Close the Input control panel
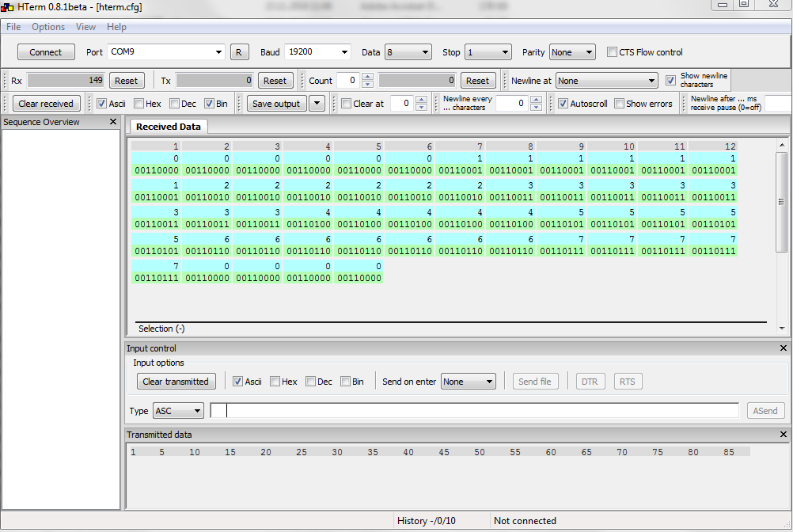793x532 pixels. pos(784,348)
